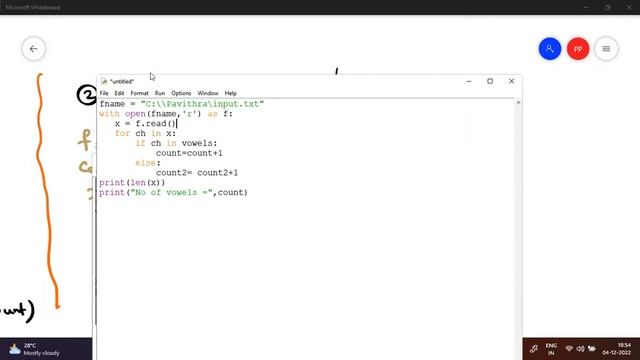Click the pen icon in the system tray
This screenshot has width=640, height=360.
point(533,349)
